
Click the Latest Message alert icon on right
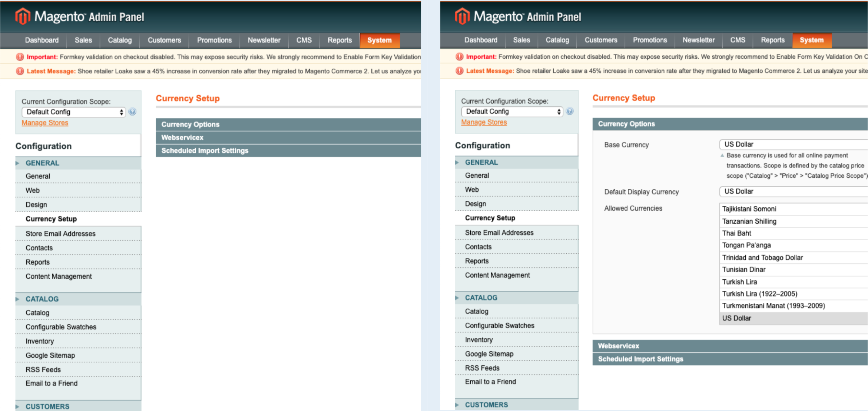click(459, 71)
